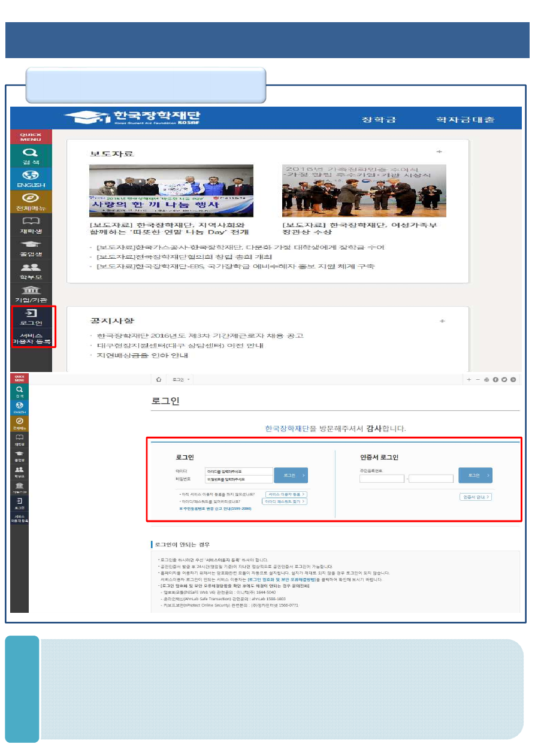Open the 로그인 breadcrumb dropdown
This screenshot has height=756, width=535.
coord(181,379)
